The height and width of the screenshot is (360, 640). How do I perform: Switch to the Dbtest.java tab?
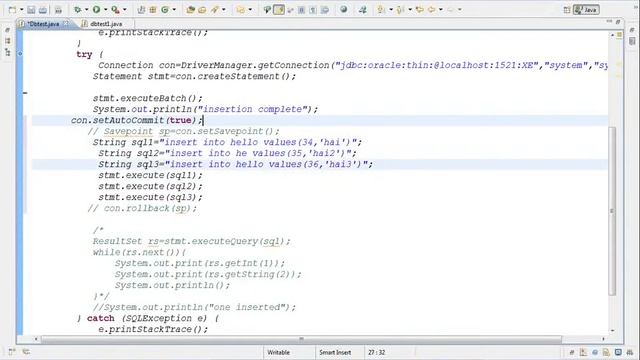pos(43,24)
